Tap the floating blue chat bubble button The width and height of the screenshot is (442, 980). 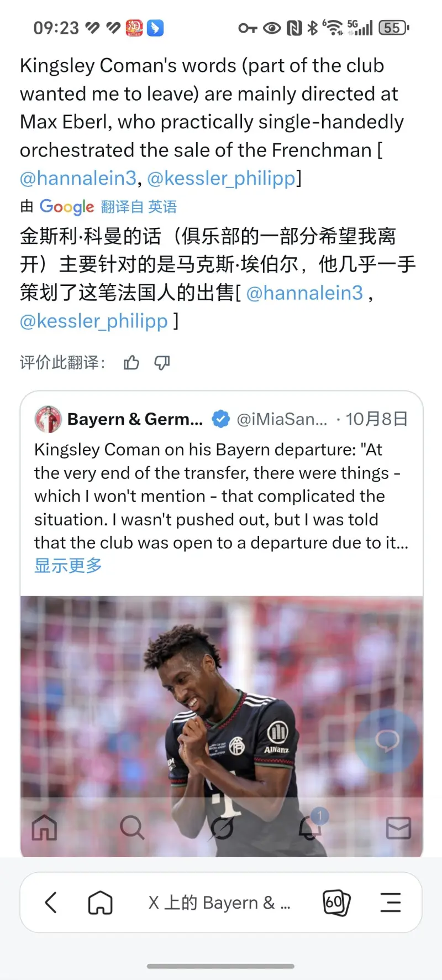point(387,741)
